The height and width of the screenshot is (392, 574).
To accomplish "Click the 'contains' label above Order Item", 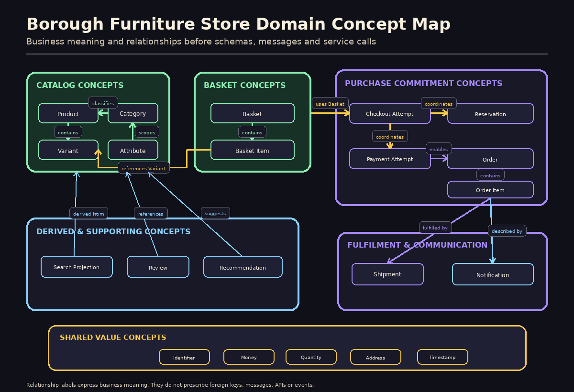I will point(490,175).
